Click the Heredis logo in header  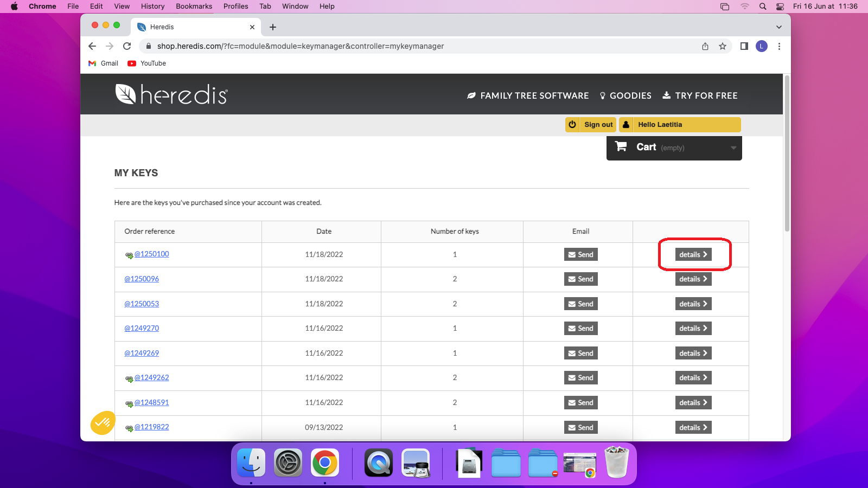171,94
